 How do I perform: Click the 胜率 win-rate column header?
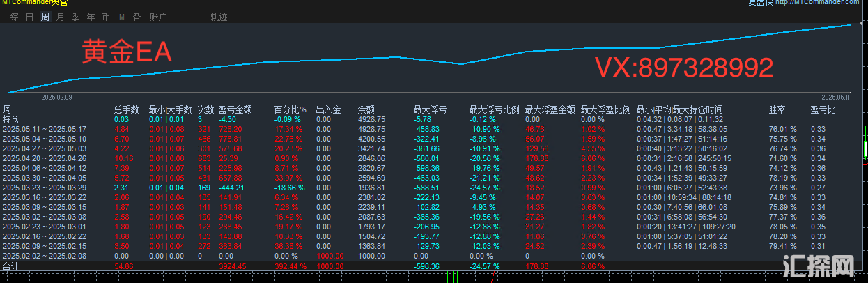(x=777, y=109)
